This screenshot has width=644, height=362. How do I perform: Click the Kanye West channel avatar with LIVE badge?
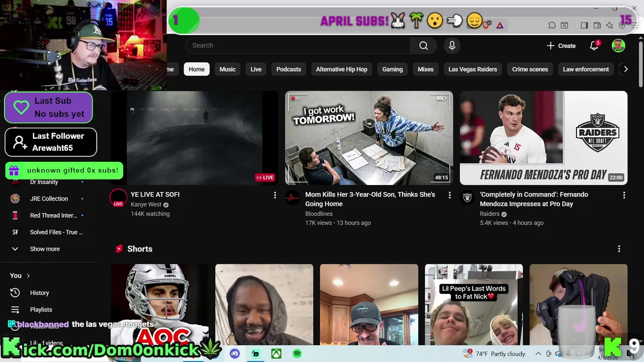tap(118, 198)
